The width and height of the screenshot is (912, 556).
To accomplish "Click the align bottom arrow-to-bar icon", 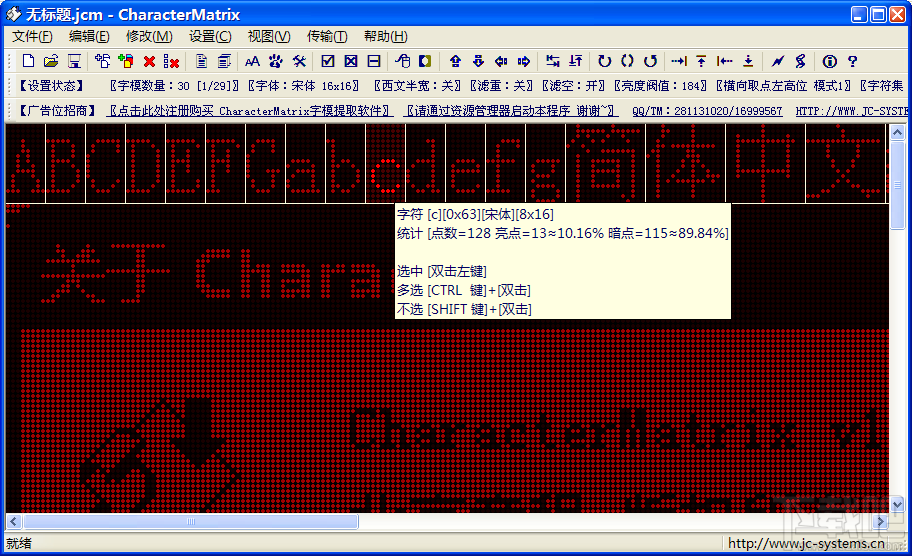I will 748,61.
